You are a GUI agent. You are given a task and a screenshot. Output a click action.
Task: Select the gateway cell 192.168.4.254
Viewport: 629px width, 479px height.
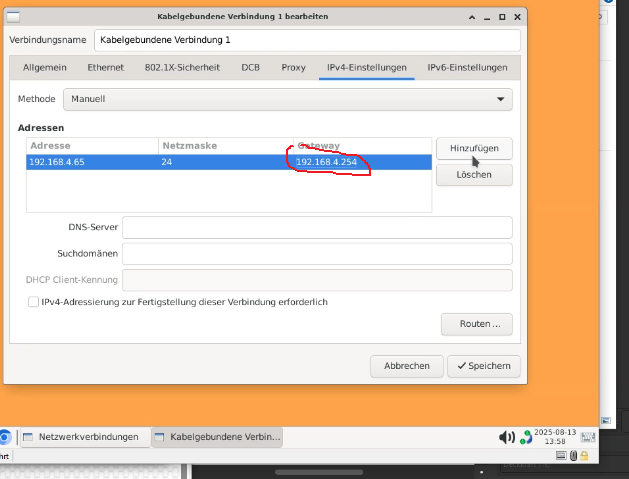[x=327, y=162]
